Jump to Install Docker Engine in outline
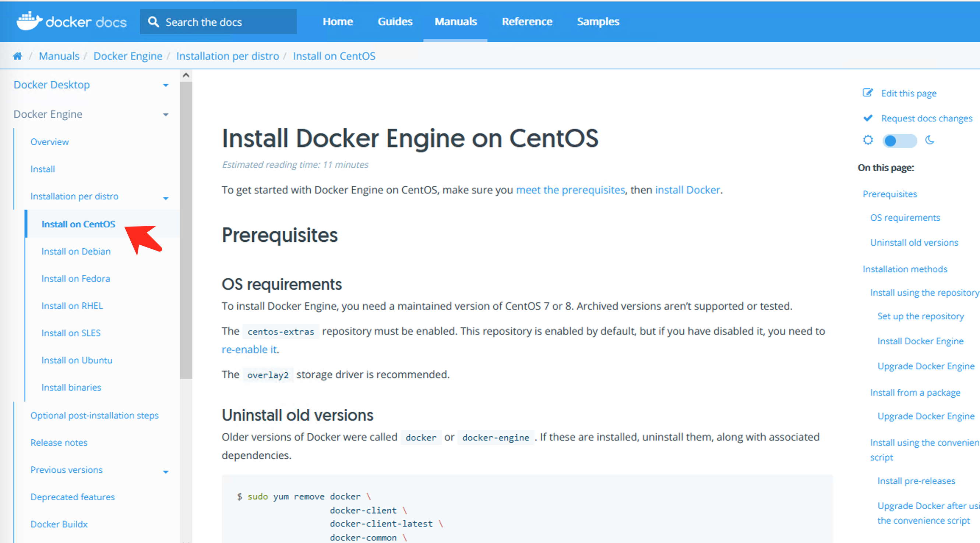This screenshot has height=543, width=980. tap(920, 341)
